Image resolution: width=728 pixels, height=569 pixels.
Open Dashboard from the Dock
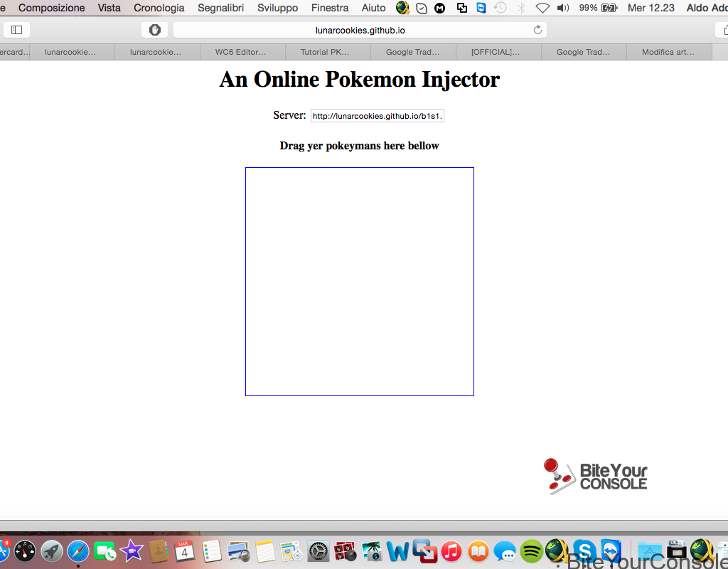point(25,552)
